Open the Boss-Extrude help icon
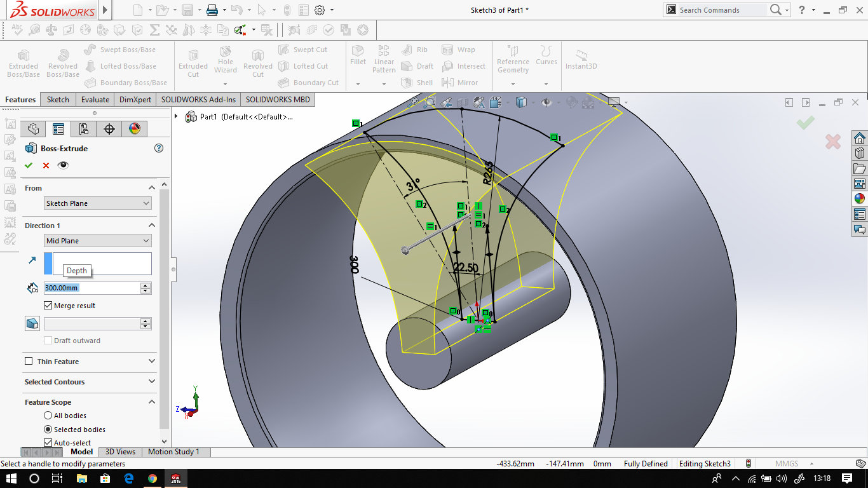 tap(159, 148)
